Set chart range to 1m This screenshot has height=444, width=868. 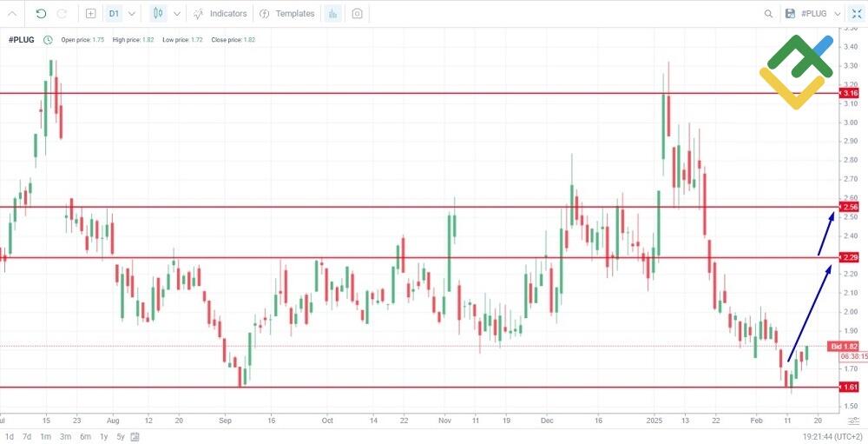coord(45,437)
